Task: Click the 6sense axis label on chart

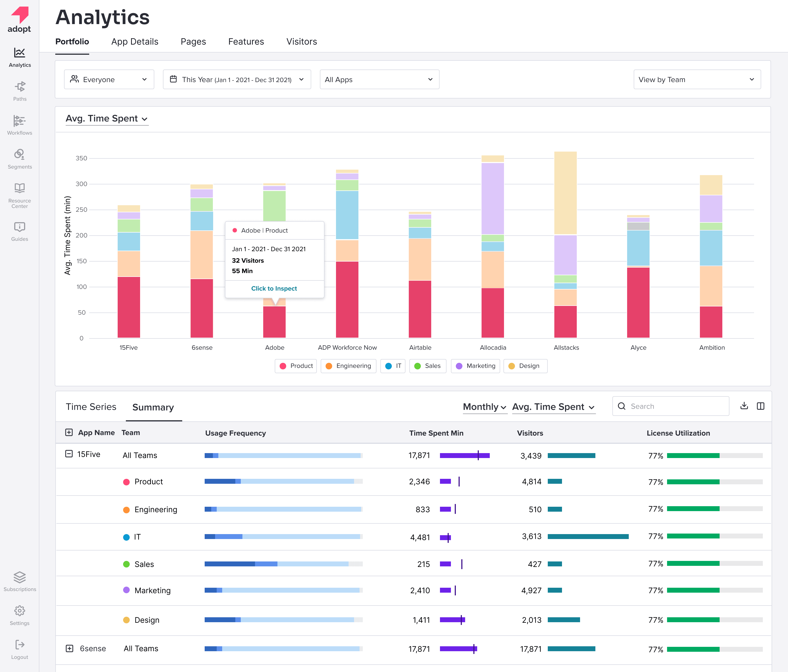Action: 202,347
